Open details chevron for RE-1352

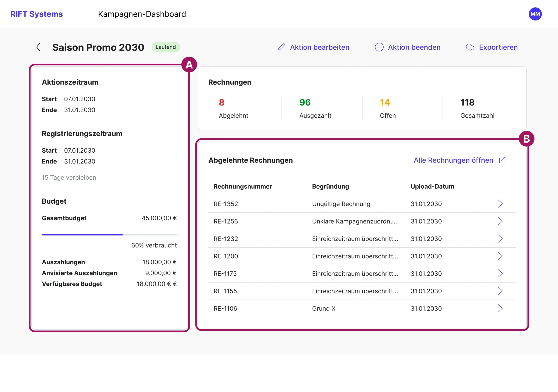pos(500,204)
